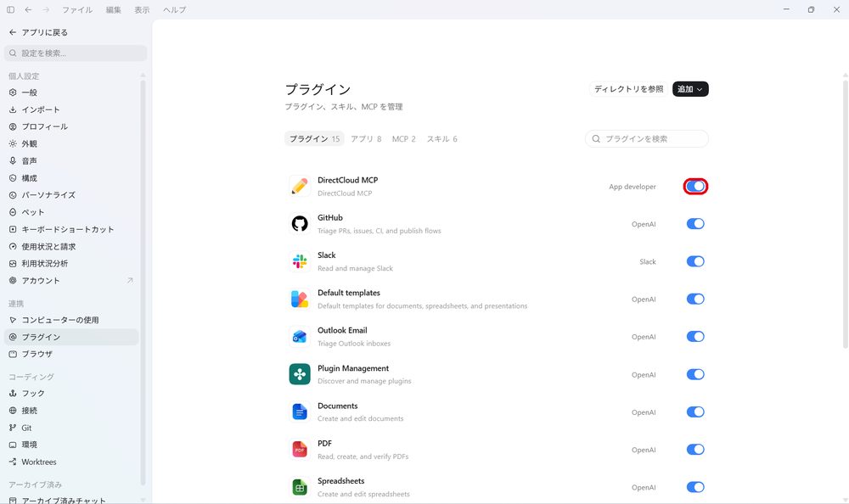Disable the Default templates plugin switch

tap(695, 299)
